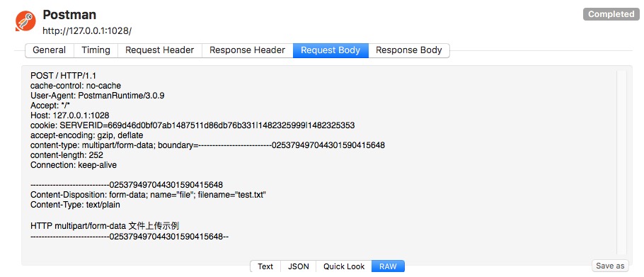Click the Content-Disposition form-data line

(149, 195)
